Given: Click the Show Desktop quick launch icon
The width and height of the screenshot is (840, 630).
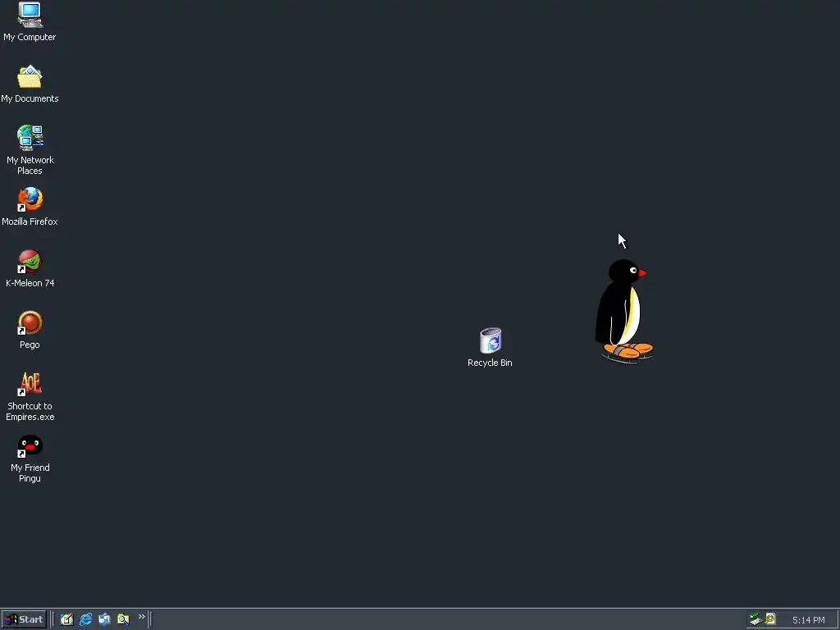Looking at the screenshot, I should [x=66, y=619].
